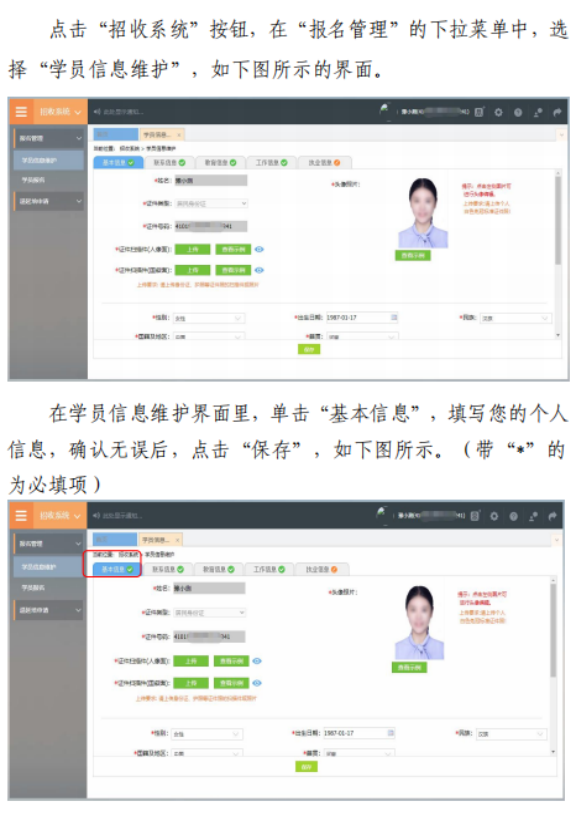576x827 pixels.
Task: Click the settings gear icon in lower screenshot
Action: 494,516
